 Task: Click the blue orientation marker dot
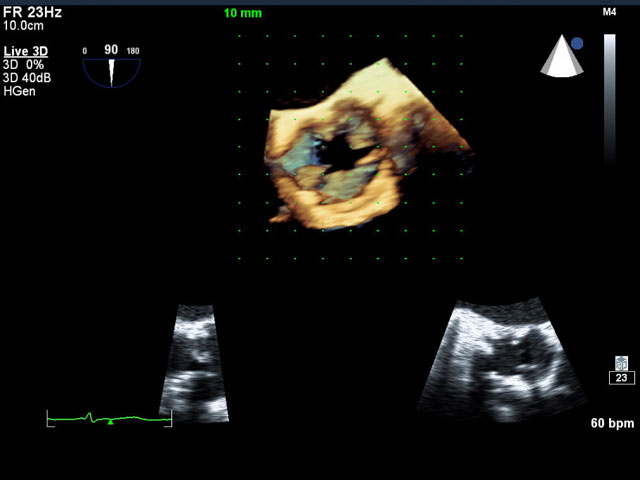point(577,43)
